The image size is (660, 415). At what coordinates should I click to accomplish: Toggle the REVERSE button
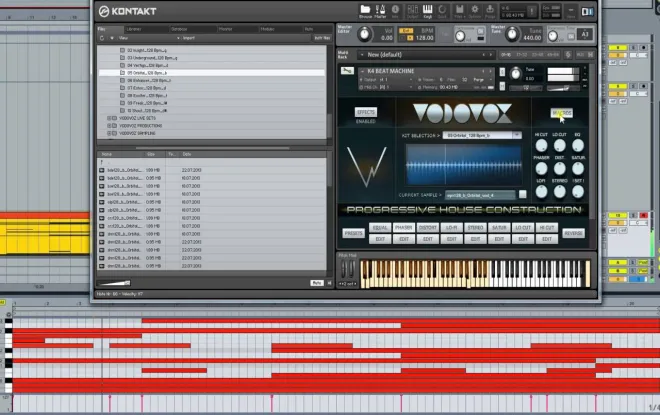coord(573,233)
